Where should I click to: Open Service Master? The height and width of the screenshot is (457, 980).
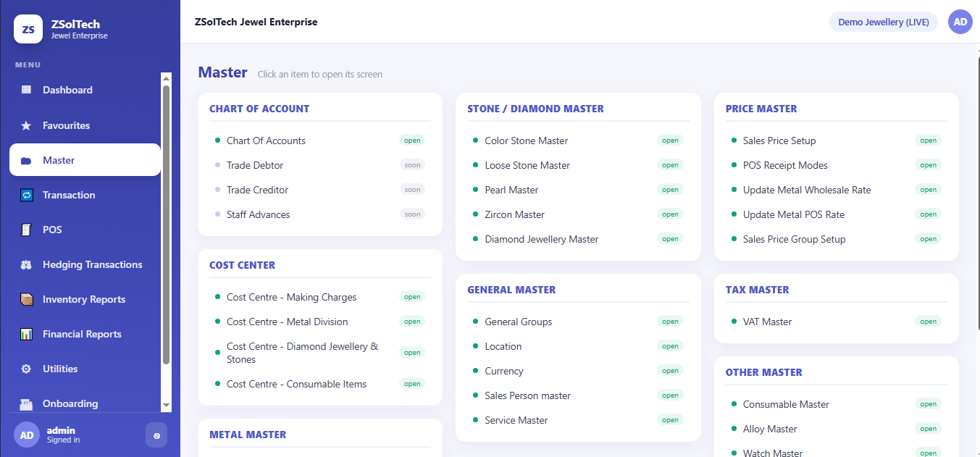click(x=578, y=420)
